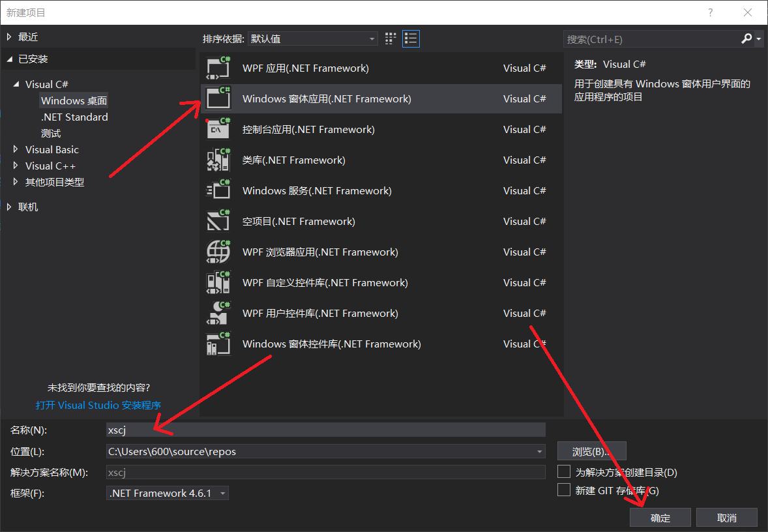The height and width of the screenshot is (532, 768).
Task: Click the WPF 用户控件库 template icon
Action: click(x=218, y=313)
